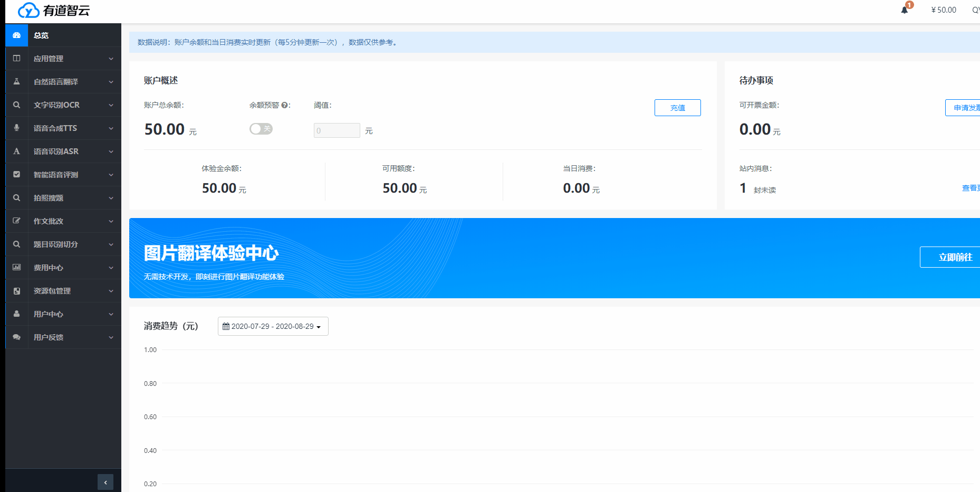Viewport: 980px width, 492px height.
Task: Expand the 应用管理 menu chevron
Action: (111, 59)
